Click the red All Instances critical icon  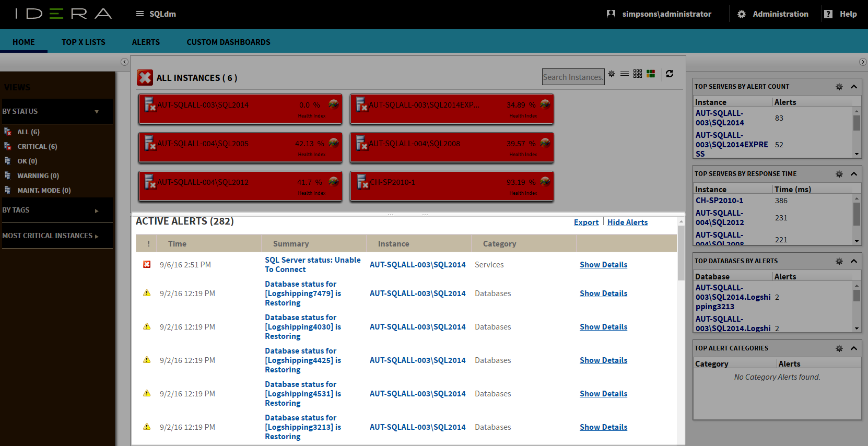click(145, 78)
